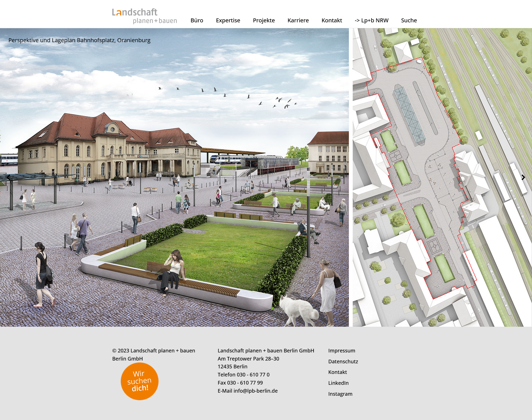Click Kontakt in the footer
This screenshot has width=532, height=420.
pyautogui.click(x=337, y=372)
